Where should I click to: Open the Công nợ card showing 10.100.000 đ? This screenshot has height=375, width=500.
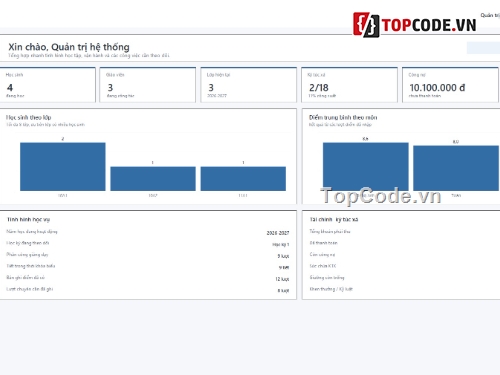point(450,85)
